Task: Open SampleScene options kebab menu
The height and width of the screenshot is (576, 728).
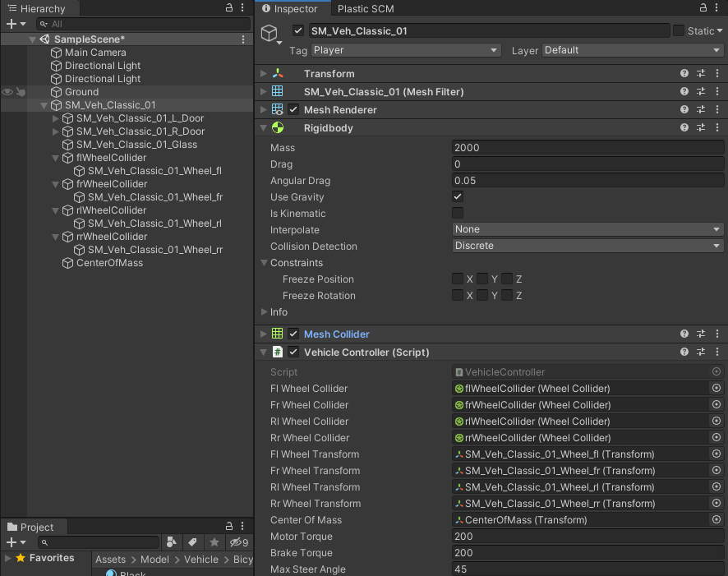Action: [x=243, y=39]
